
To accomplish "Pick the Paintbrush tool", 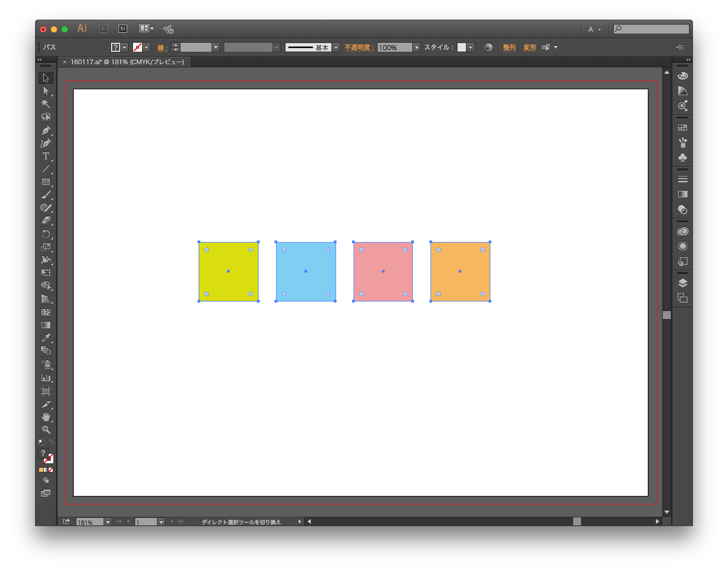I will [46, 195].
